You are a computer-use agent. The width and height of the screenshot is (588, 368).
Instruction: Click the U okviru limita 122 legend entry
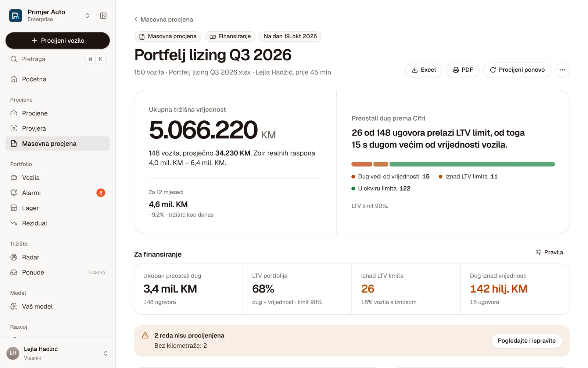(x=381, y=188)
